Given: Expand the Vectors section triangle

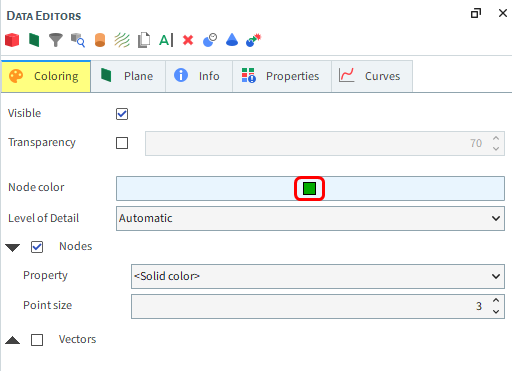Looking at the screenshot, I should [13, 340].
